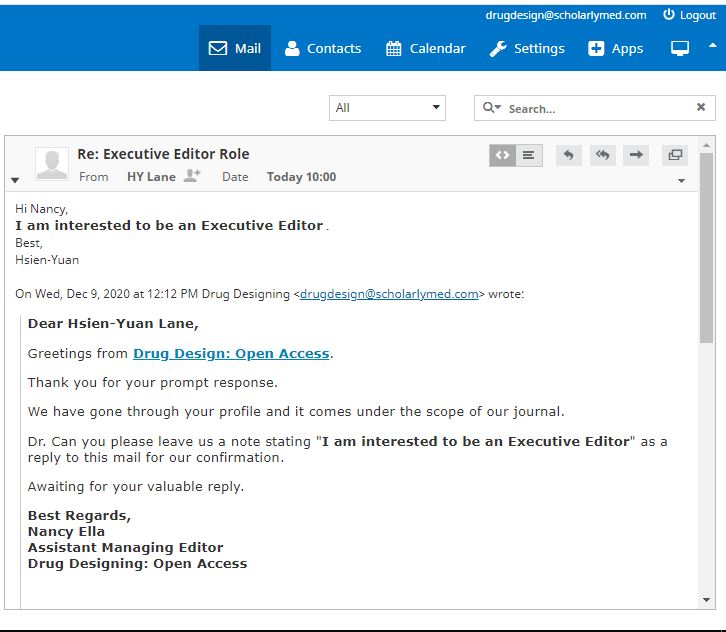Go to the Calendar tab
This screenshot has width=726, height=632.
click(x=425, y=48)
